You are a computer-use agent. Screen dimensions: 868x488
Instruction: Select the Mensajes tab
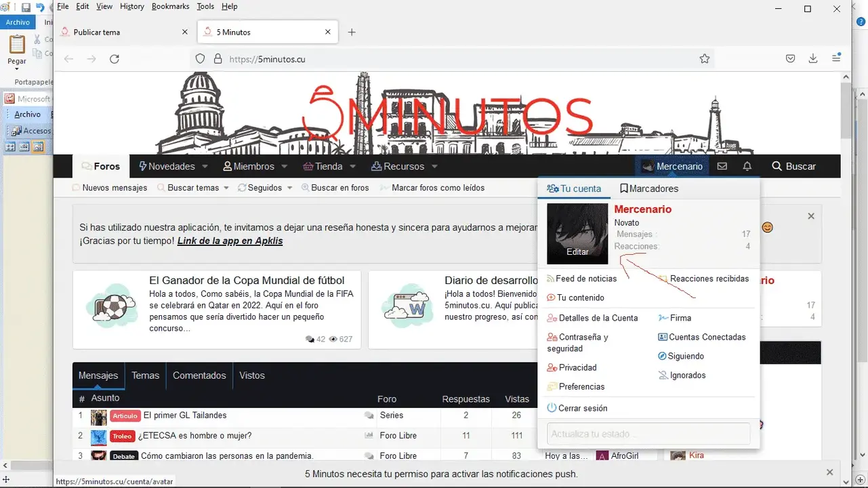[98, 375]
